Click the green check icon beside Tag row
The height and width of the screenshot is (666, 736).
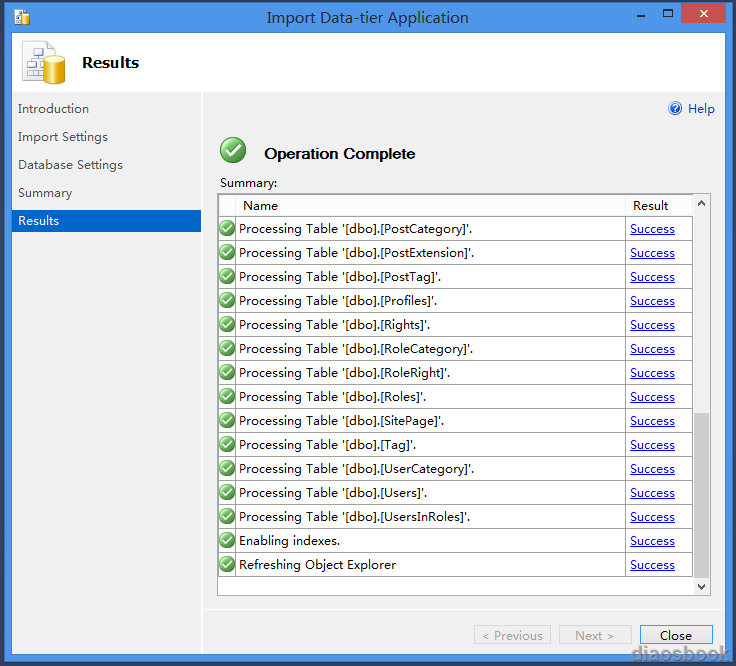[227, 444]
